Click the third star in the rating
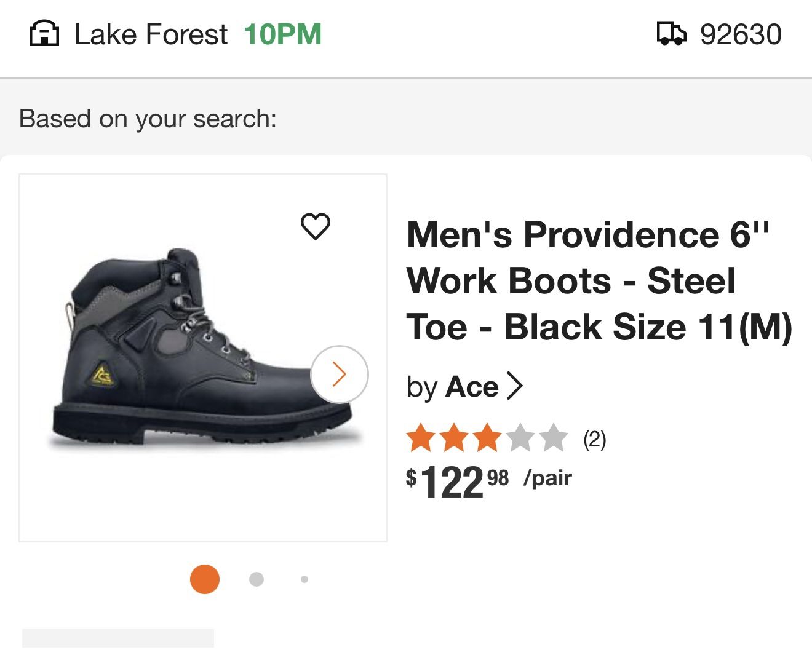The height and width of the screenshot is (666, 812). tap(485, 438)
